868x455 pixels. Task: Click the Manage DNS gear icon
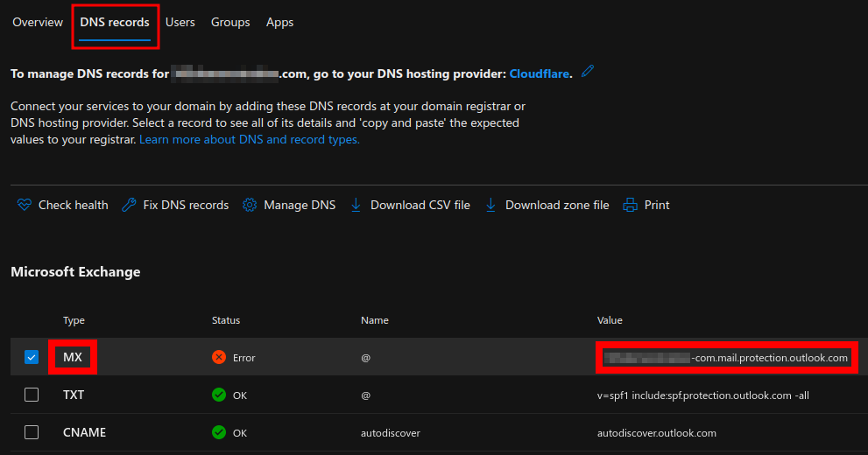pos(250,205)
